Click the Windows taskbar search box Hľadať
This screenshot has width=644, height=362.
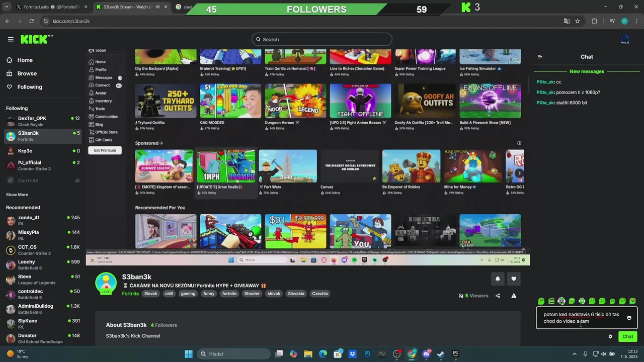(x=233, y=354)
